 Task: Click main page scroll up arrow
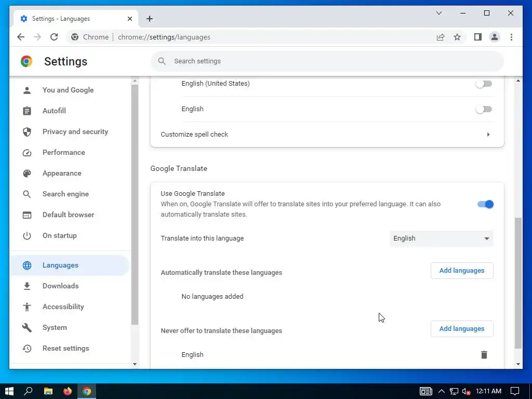pyautogui.click(x=518, y=81)
